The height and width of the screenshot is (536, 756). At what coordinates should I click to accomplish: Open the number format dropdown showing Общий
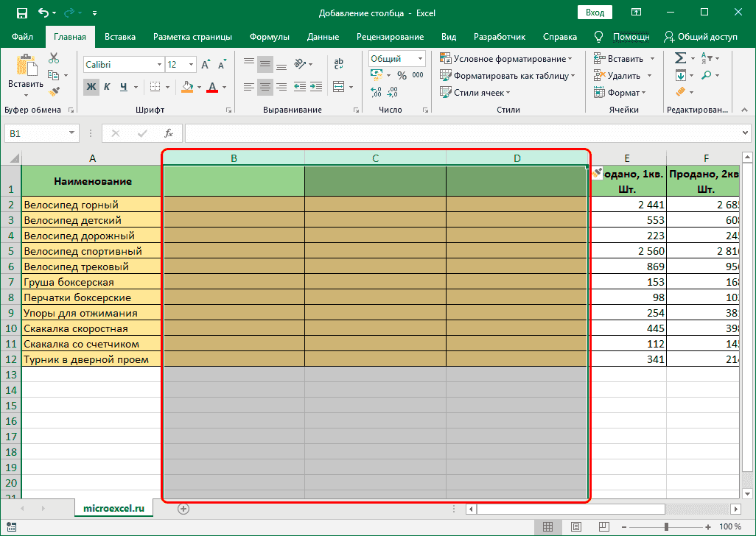395,58
